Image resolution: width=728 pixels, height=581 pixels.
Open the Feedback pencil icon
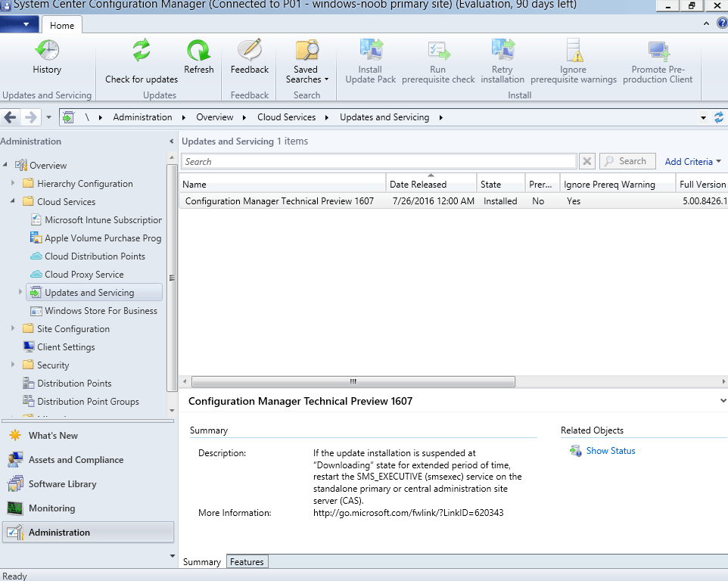[x=250, y=50]
